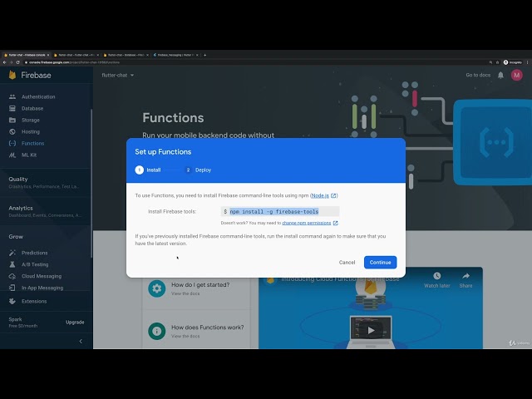Expand the Quality section

(x=46, y=182)
